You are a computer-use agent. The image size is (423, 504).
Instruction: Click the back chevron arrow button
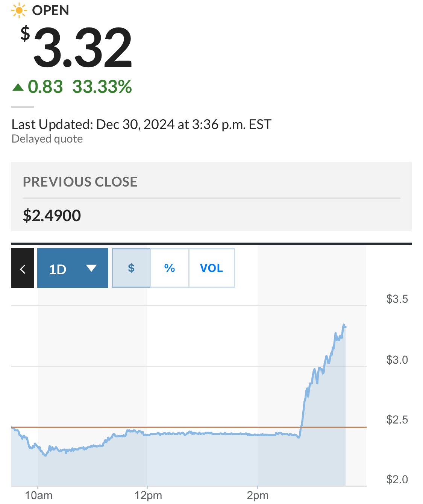pos(23,269)
